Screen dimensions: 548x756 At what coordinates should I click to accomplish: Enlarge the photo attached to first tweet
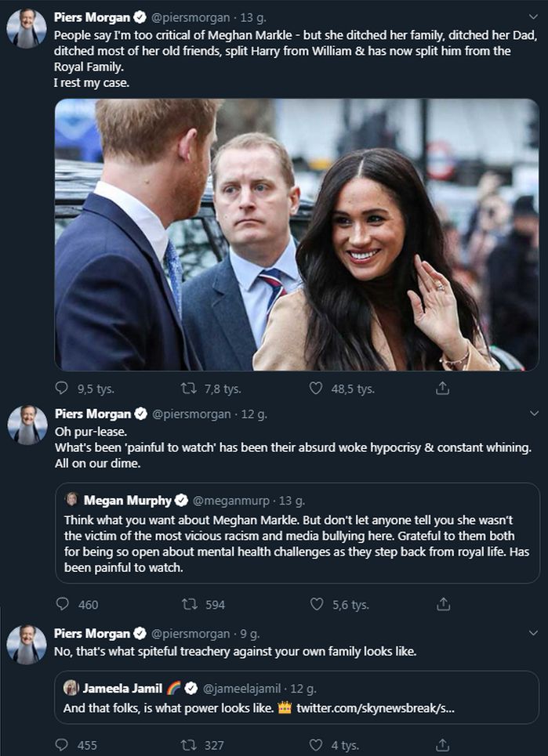(296, 233)
